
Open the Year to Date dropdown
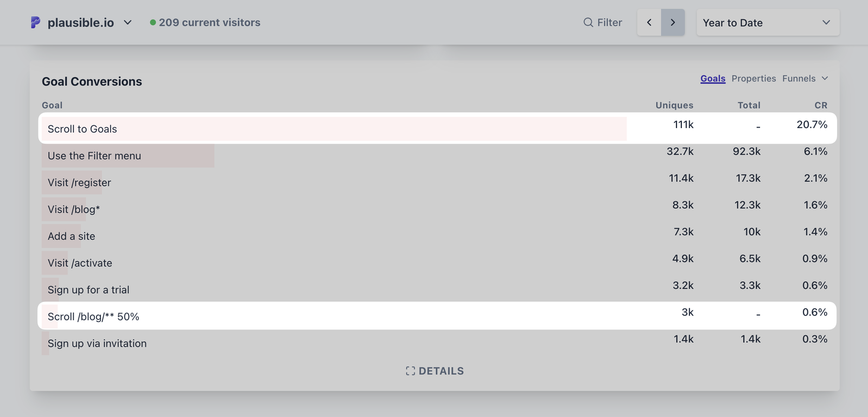coord(767,22)
